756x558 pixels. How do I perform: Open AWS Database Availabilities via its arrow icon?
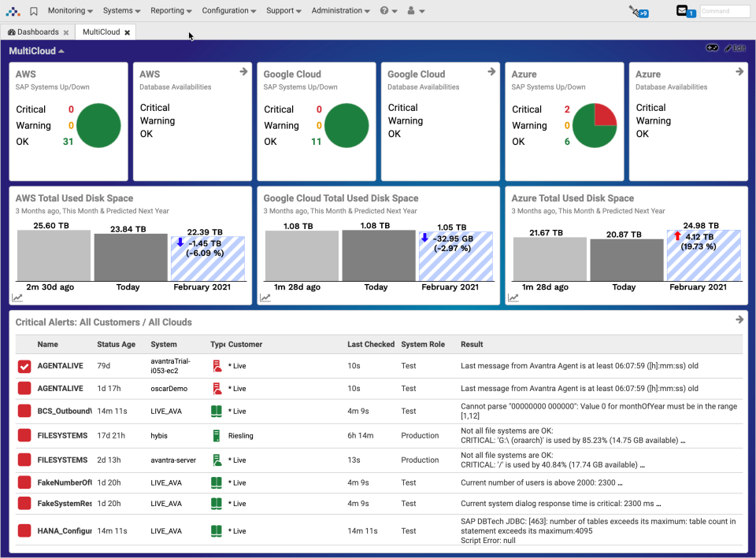coord(243,70)
